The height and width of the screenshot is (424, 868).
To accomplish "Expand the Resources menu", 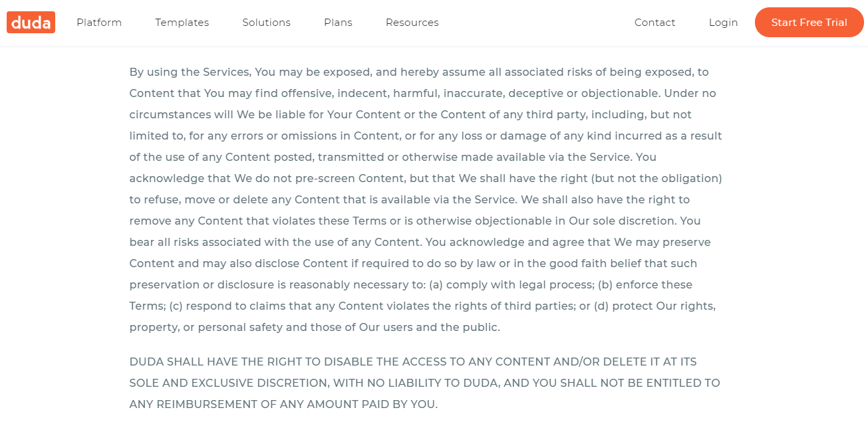I will (412, 23).
